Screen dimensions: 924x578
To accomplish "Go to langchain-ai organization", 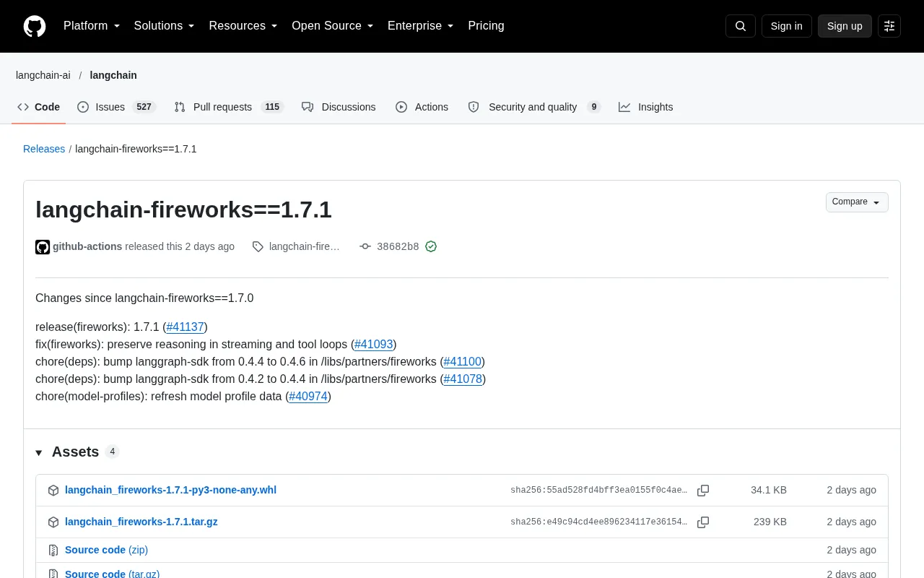I will click(43, 75).
